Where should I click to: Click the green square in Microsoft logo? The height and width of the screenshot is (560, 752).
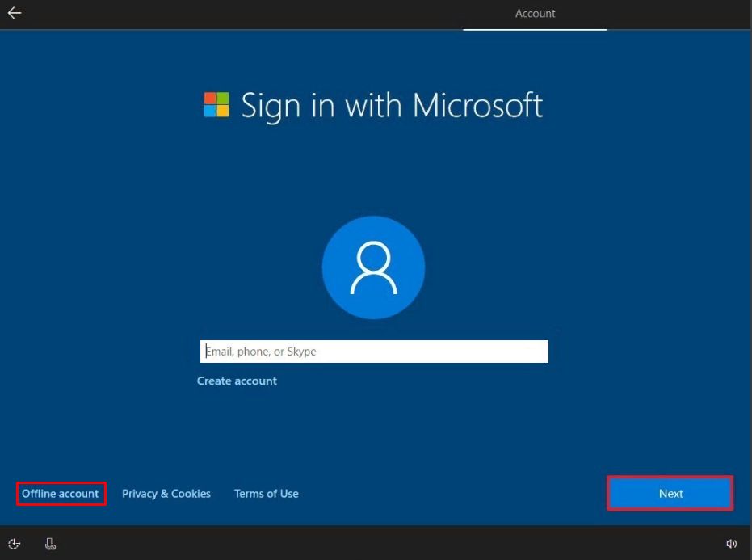pos(223,99)
